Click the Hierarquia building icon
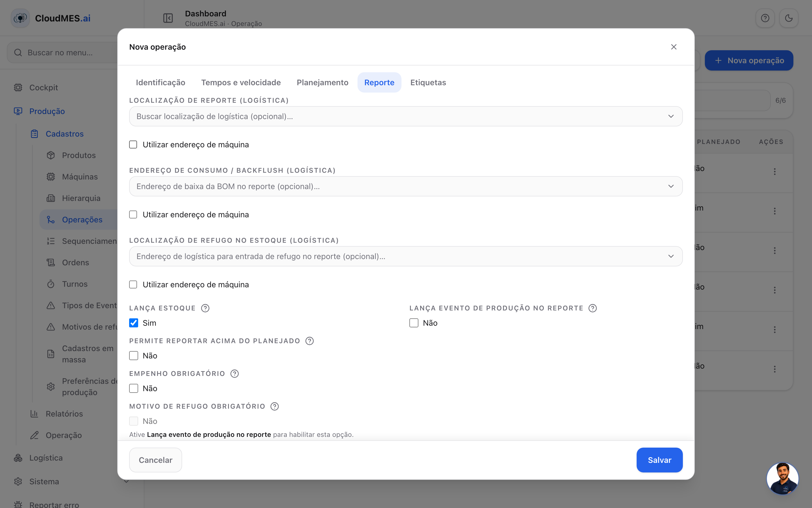Viewport: 812px width, 508px height. [51, 198]
